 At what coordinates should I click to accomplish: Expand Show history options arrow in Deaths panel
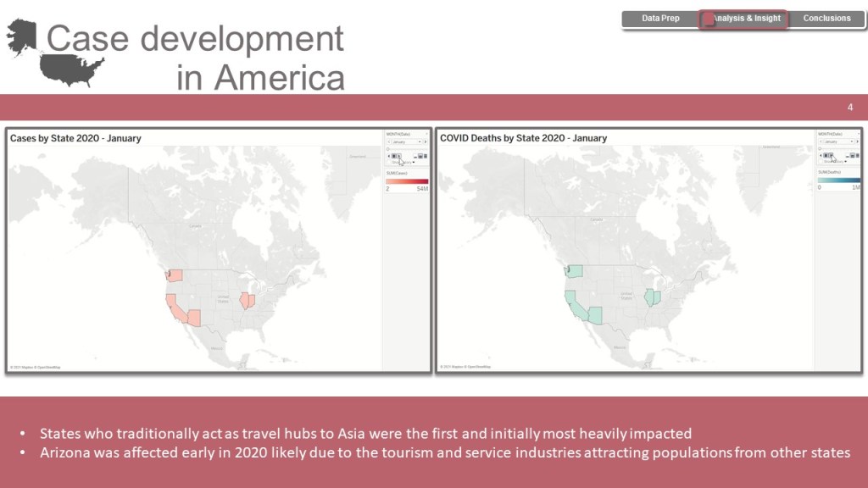pos(845,162)
